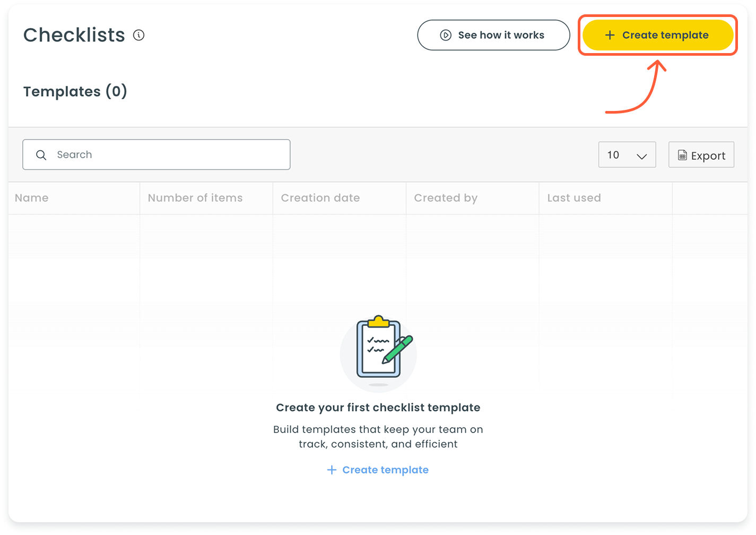Viewport: 756px width, 535px height.
Task: Select the Last used column header
Action: click(573, 197)
